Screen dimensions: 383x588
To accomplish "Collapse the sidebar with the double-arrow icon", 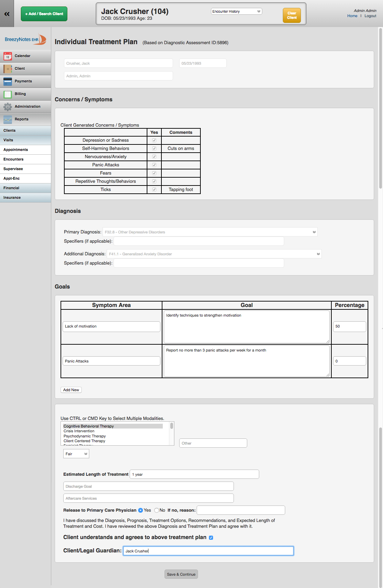I will [x=7, y=14].
